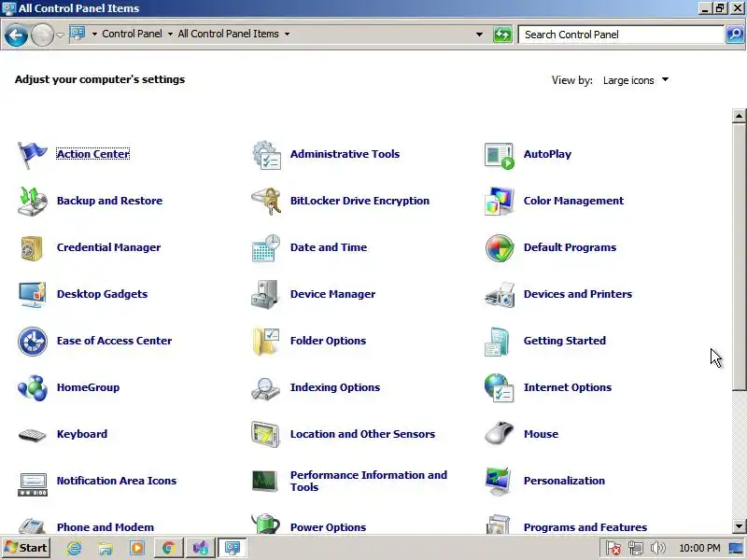747x560 pixels.
Task: Open the Credential Manager safe icon
Action: [x=32, y=247]
